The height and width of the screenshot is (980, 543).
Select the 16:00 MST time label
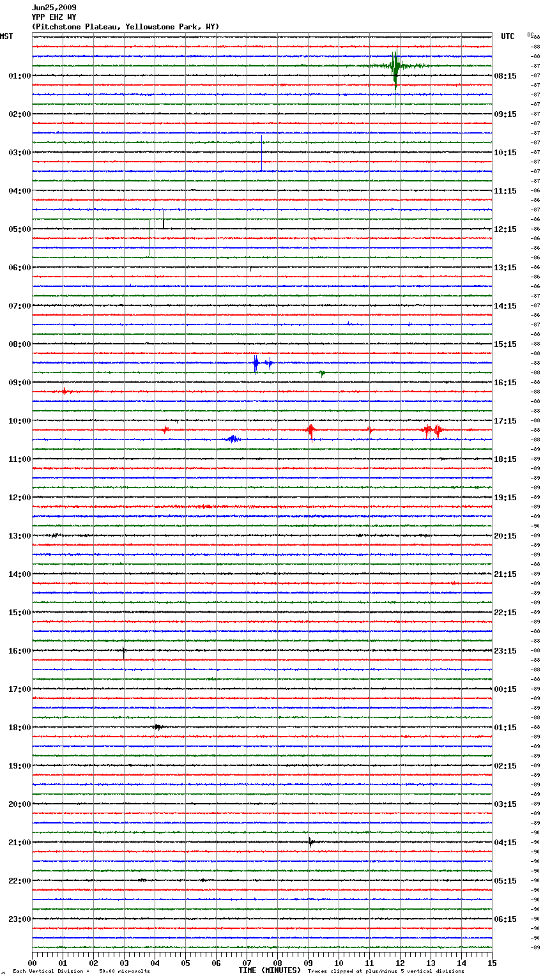click(20, 651)
